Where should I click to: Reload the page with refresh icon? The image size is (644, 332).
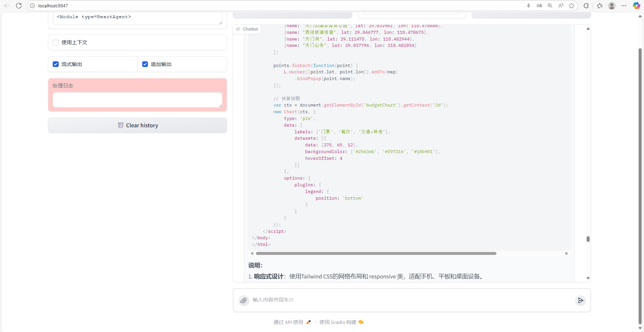tap(19, 6)
